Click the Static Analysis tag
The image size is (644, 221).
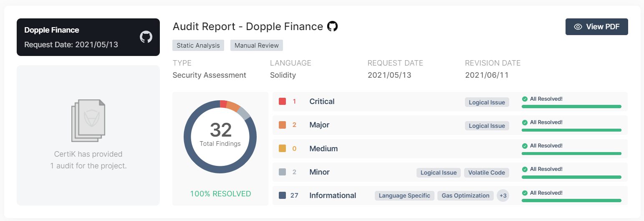[x=198, y=46]
